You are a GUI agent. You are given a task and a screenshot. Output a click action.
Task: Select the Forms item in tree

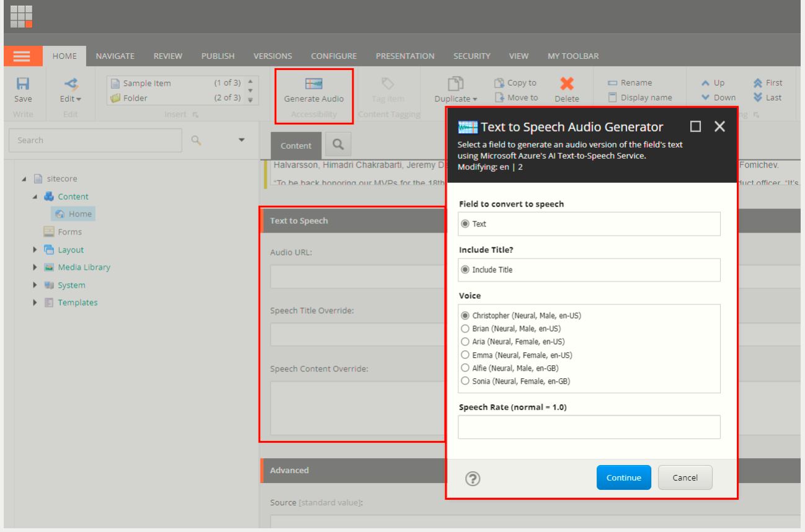63,232
